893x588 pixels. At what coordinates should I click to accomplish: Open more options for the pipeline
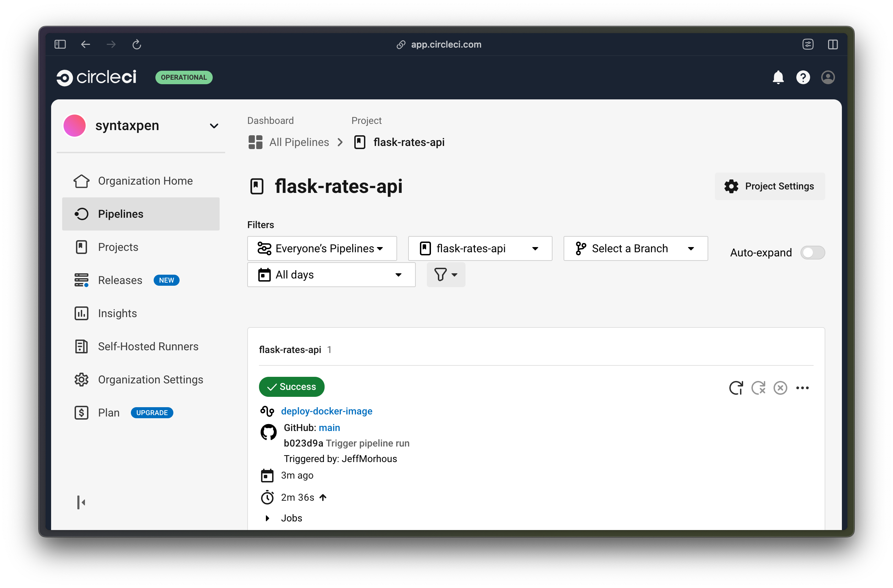pos(803,388)
